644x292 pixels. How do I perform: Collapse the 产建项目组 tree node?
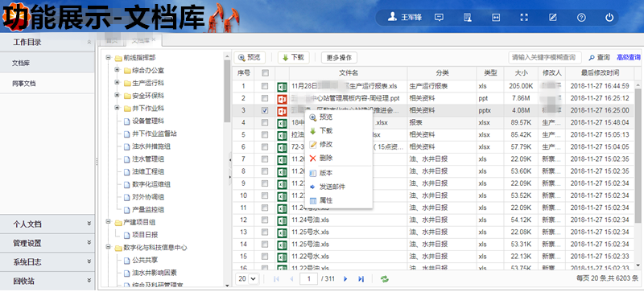(x=109, y=222)
